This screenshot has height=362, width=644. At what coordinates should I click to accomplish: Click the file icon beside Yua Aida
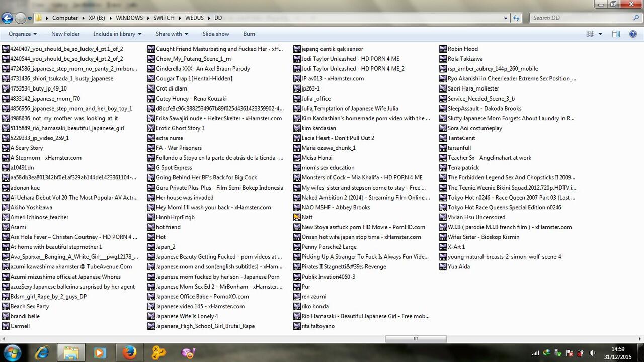point(443,267)
